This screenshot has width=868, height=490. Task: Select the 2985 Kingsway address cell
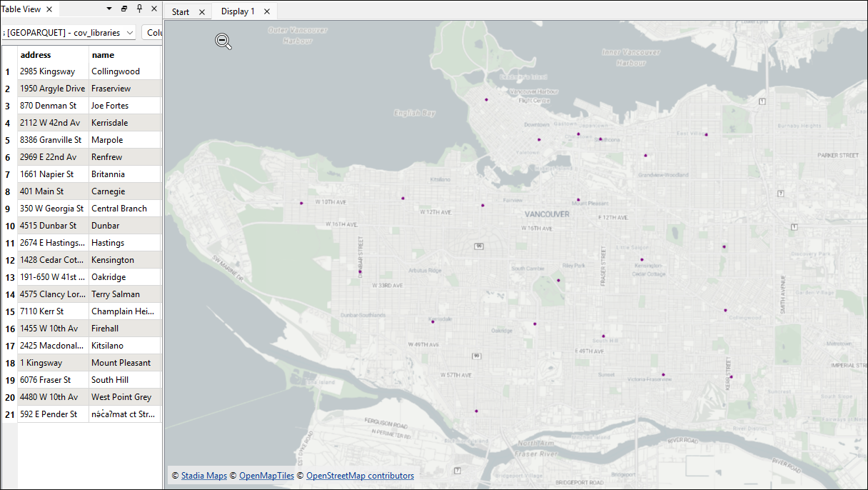52,71
